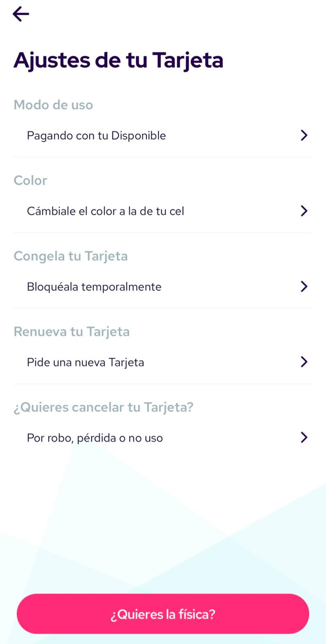Click the ¿Quieres cancelar tu Tarjeta? heading

(x=104, y=407)
